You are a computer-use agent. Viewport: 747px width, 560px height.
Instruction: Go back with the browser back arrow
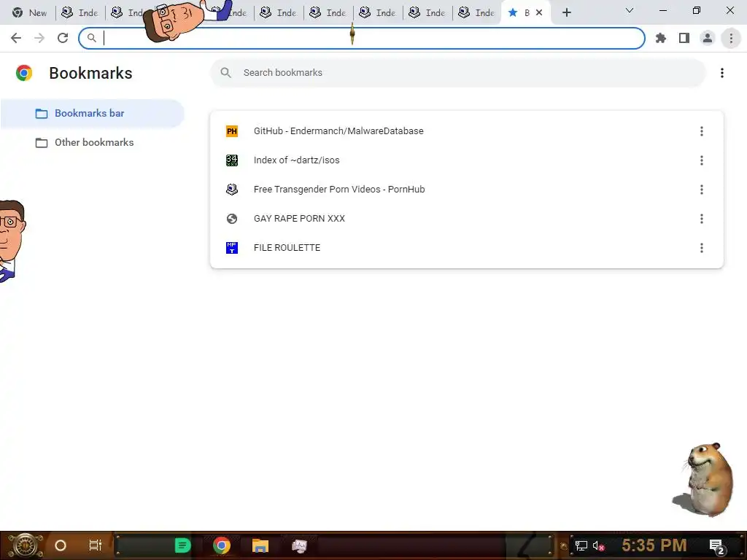point(16,38)
